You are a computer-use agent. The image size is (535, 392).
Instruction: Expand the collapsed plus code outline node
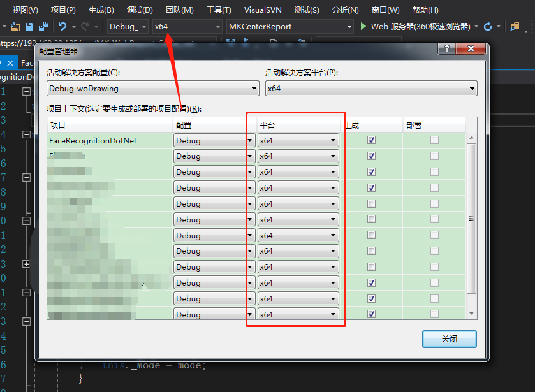[x=26, y=264]
